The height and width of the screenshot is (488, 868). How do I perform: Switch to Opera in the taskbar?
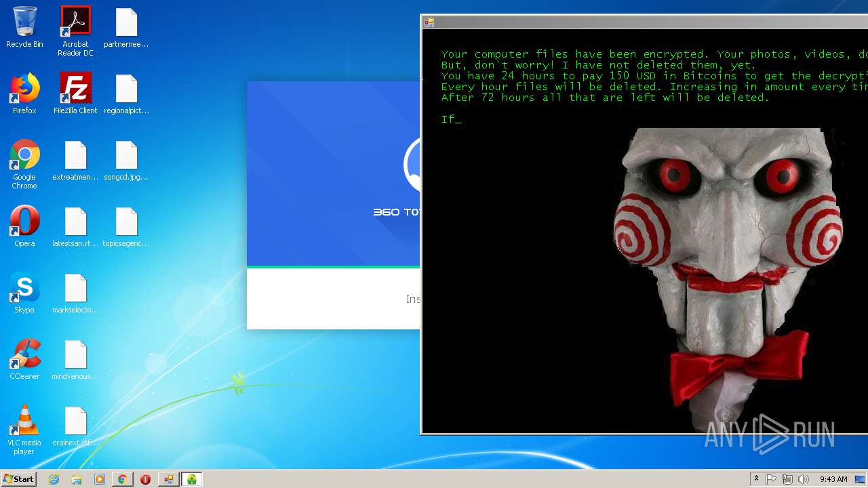point(145,479)
